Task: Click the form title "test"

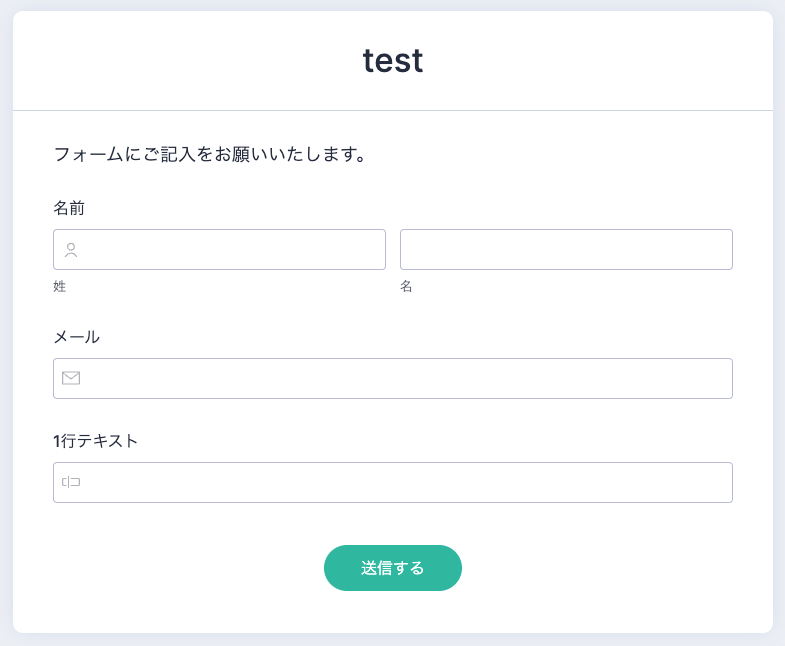Action: (x=392, y=61)
